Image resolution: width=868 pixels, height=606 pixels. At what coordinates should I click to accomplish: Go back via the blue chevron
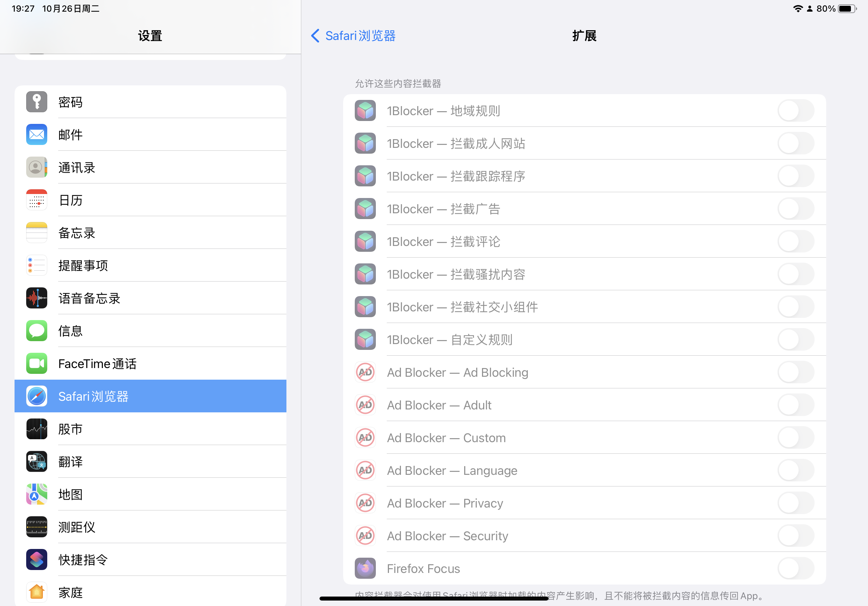(315, 36)
